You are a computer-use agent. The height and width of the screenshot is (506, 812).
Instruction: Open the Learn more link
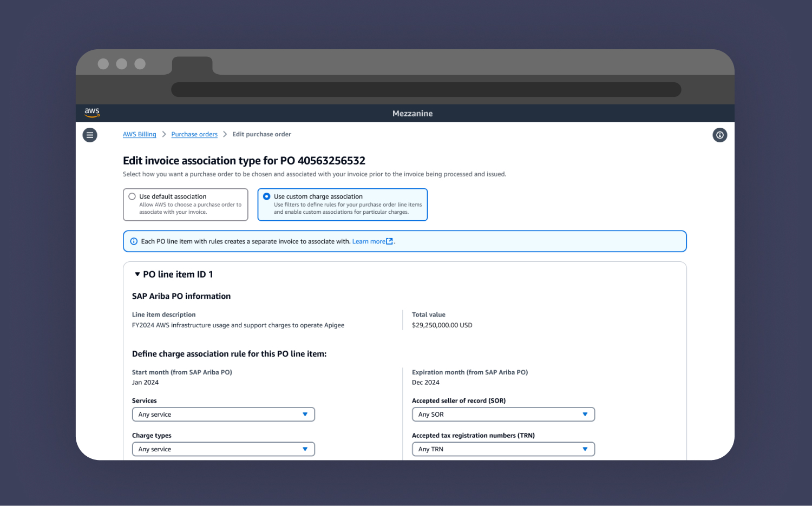[369, 241]
